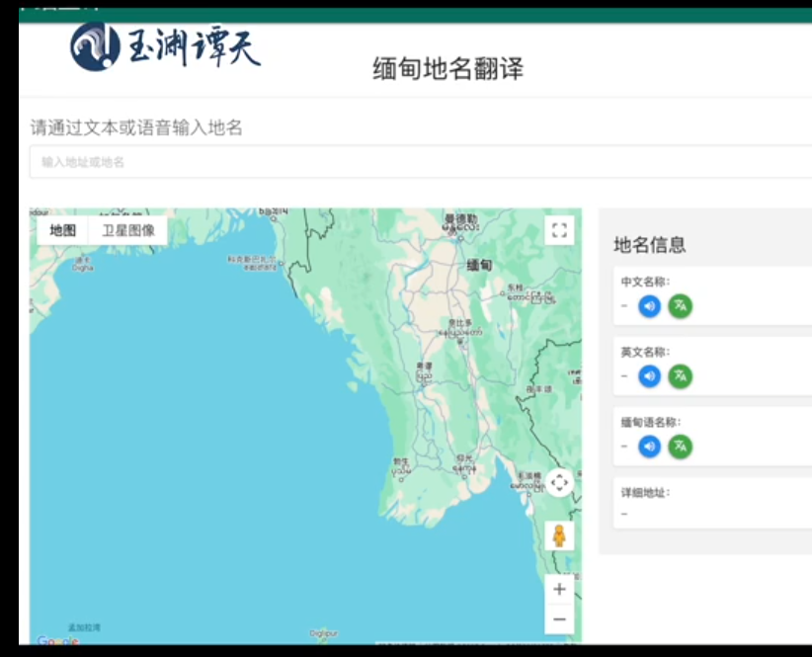Click the green translate icon beside English name
Viewport: 812px width, 657px height.
click(678, 375)
